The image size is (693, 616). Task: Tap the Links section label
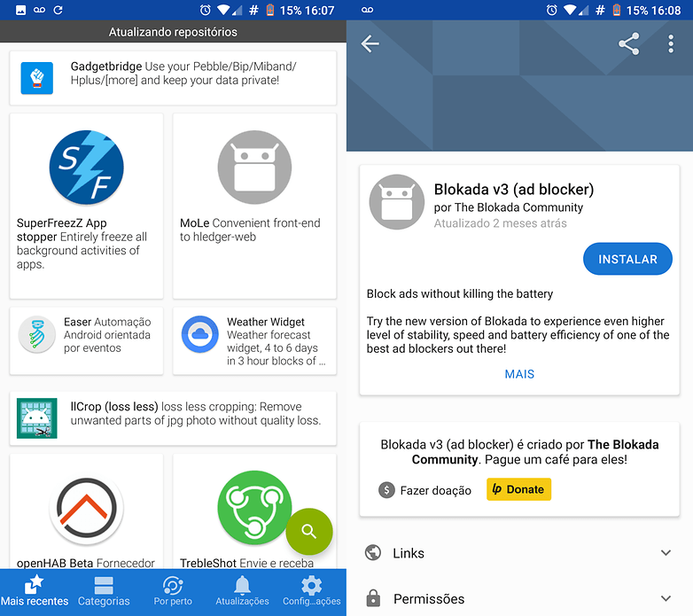click(x=409, y=553)
